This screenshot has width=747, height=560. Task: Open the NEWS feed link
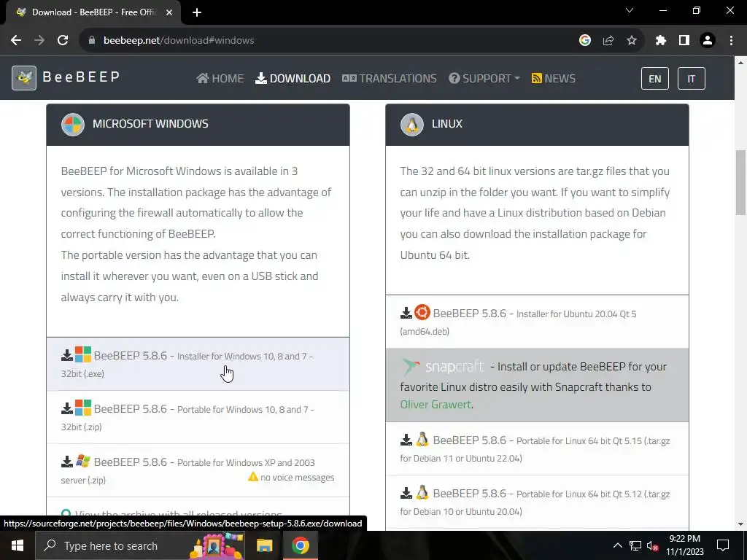tap(554, 78)
